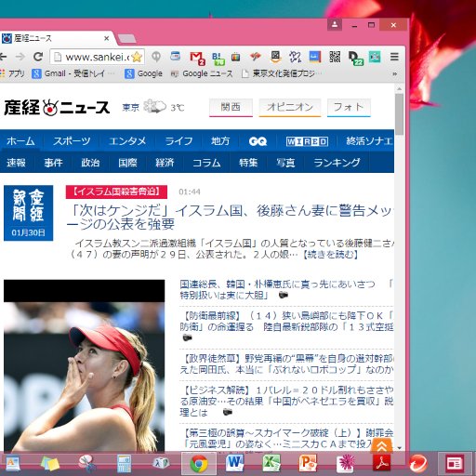The width and height of the screenshot is (476, 476).
Task: Open the 地方 section
Action: [220, 141]
